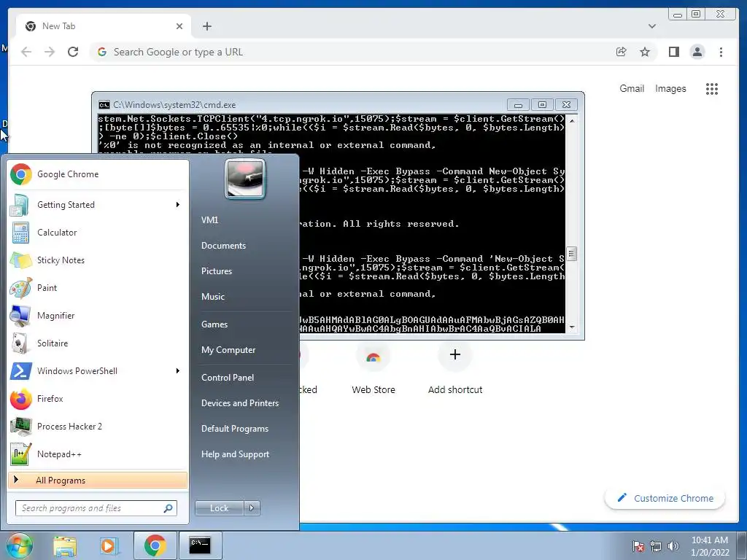Click the Windows Start orb
Screen dimensions: 747x560
(19, 545)
